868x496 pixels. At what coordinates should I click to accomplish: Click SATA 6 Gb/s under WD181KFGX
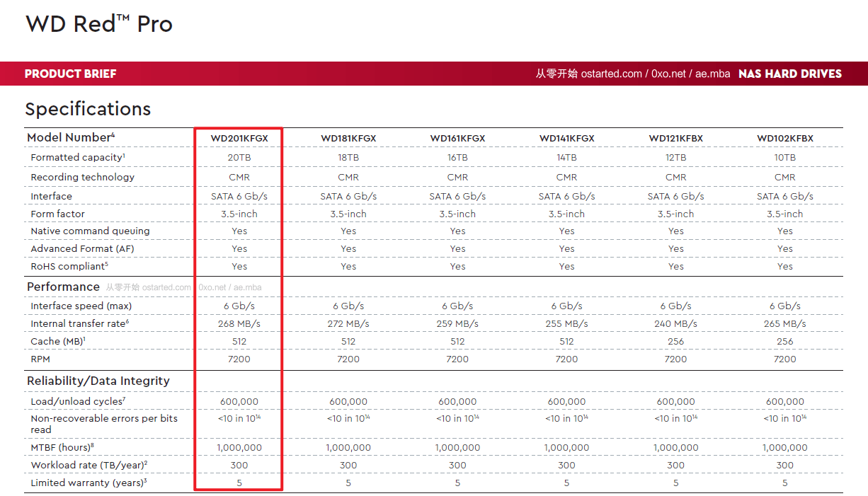tap(348, 196)
